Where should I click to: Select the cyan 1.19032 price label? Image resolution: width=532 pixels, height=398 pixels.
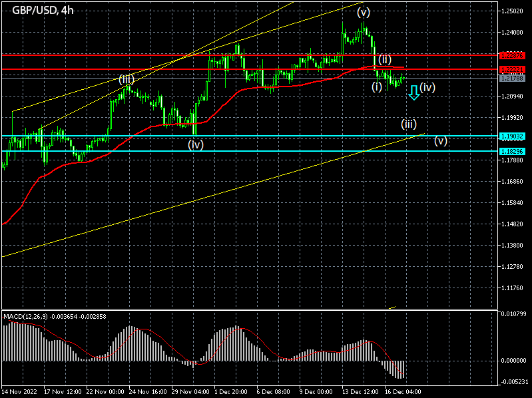click(x=512, y=136)
